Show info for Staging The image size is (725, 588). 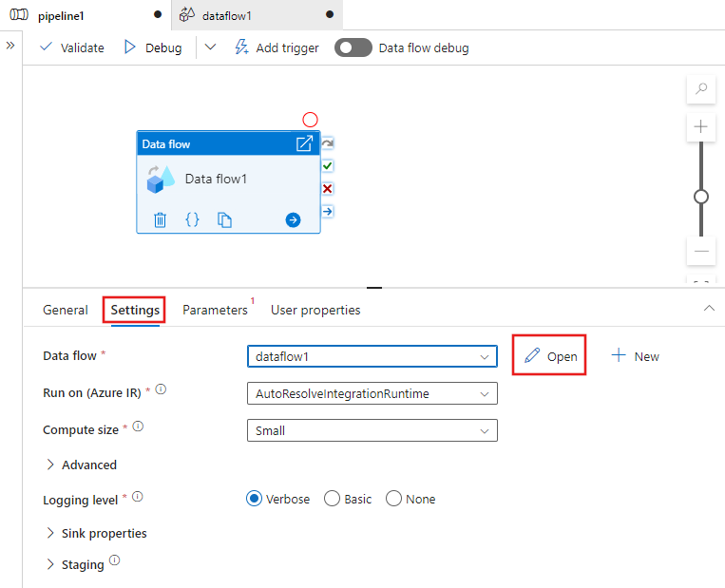[x=115, y=560]
